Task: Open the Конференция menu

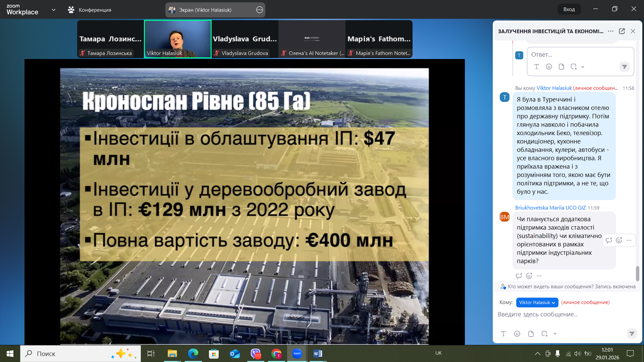Action: click(90, 10)
